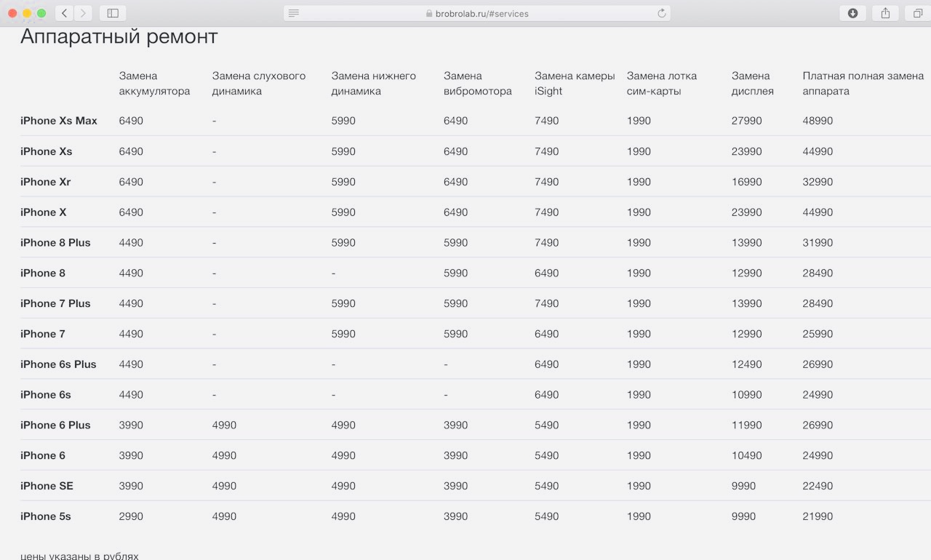Select the iPhone 5s row label

pyautogui.click(x=46, y=516)
